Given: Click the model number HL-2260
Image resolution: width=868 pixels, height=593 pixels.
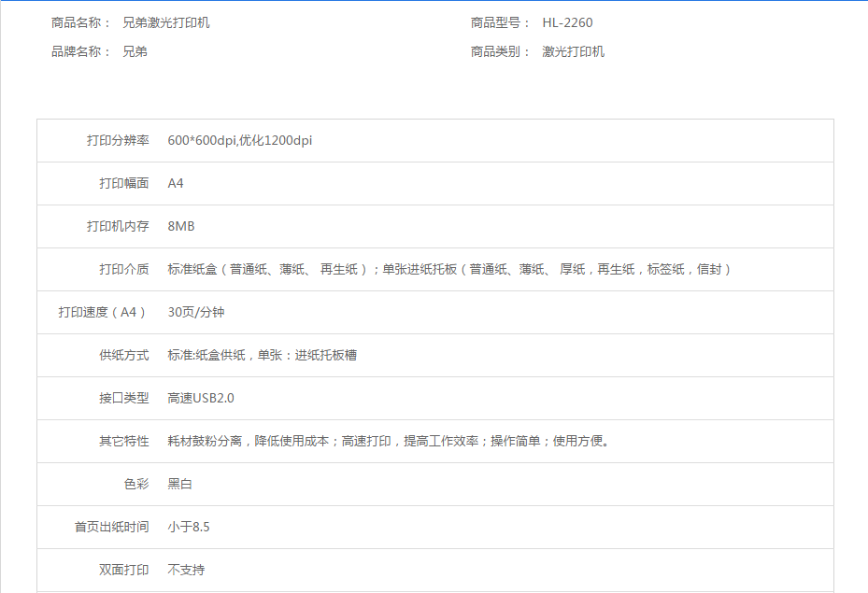Looking at the screenshot, I should 567,22.
